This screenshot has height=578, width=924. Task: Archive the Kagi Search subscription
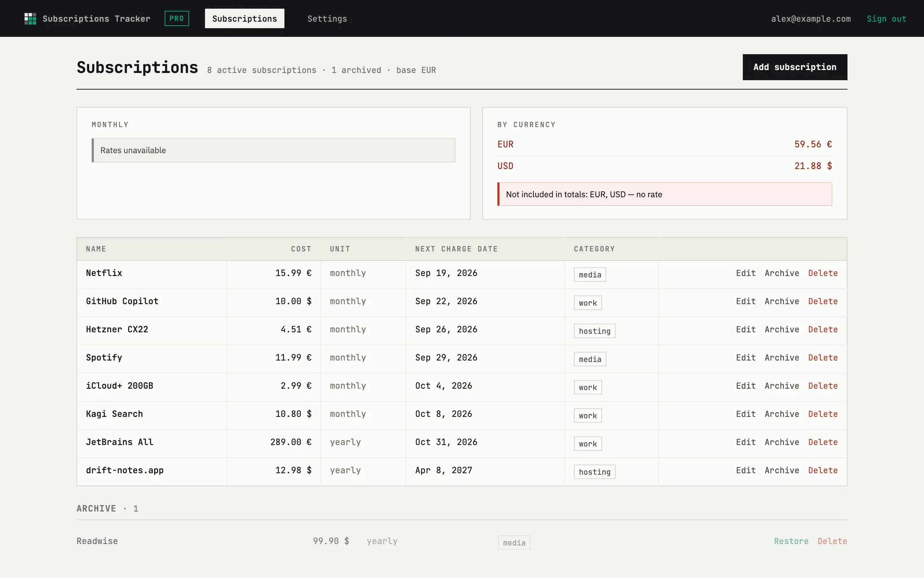(781, 414)
